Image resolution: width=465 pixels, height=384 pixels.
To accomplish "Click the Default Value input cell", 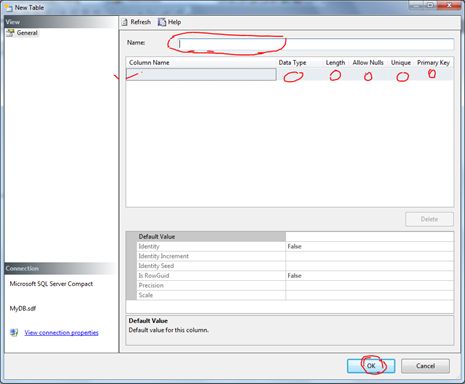I will [x=369, y=237].
